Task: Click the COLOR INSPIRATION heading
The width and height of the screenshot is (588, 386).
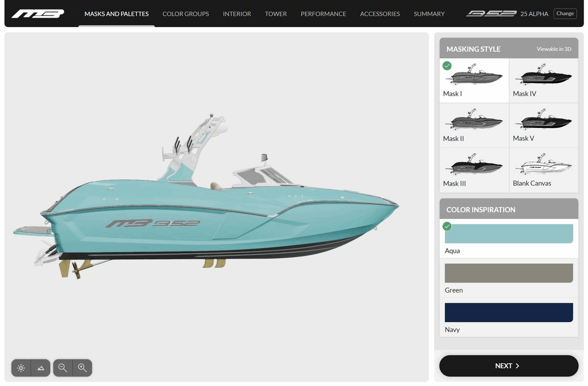Action: tap(481, 210)
